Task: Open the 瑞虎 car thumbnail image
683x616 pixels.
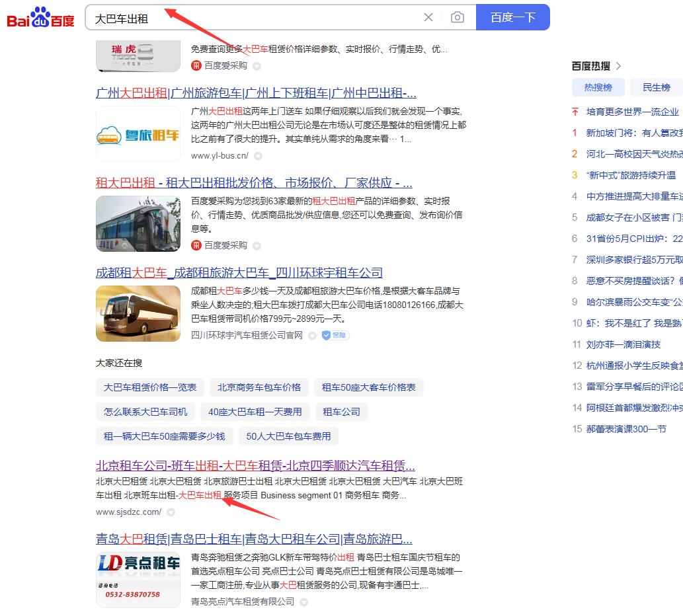Action: 138,56
